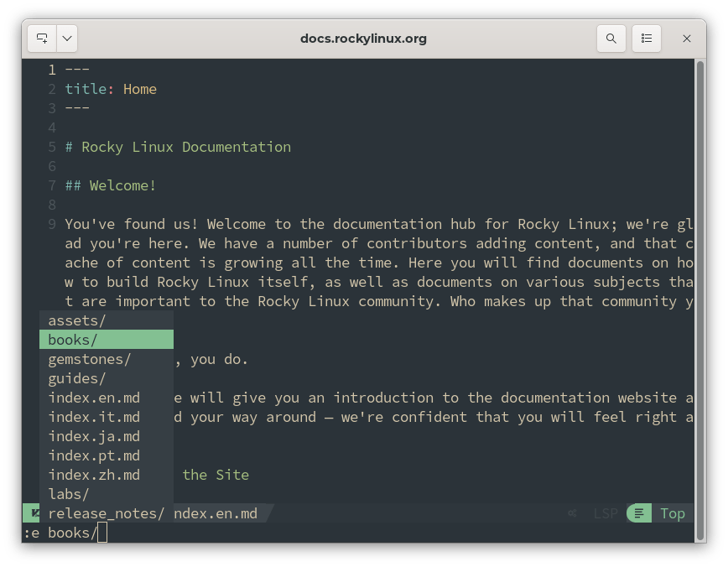This screenshot has height=567, width=728.
Task: Click the 'ndex.en.md' filename in status line
Action: pyautogui.click(x=216, y=513)
